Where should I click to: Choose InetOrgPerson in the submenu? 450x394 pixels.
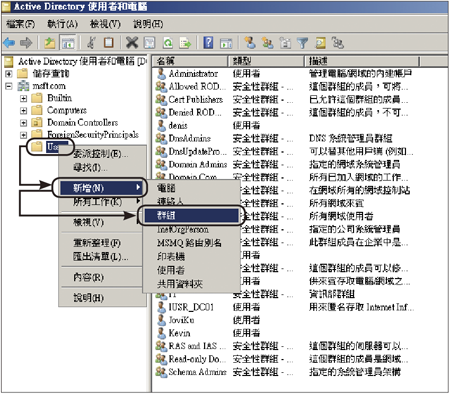(x=192, y=229)
